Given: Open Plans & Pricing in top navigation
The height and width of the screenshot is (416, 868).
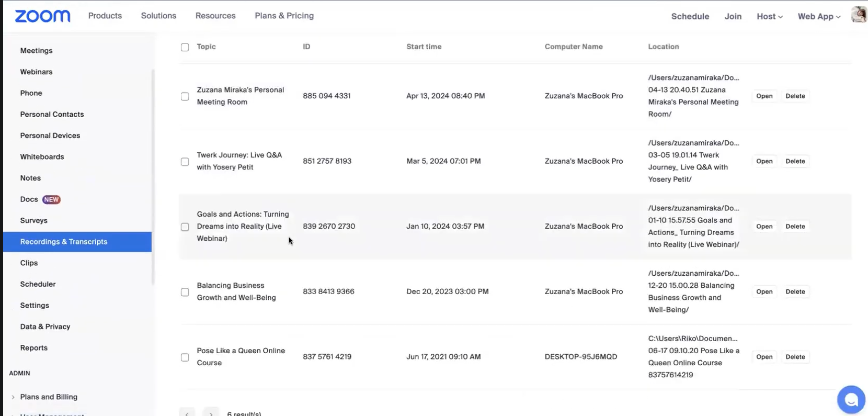Looking at the screenshot, I should (x=284, y=16).
